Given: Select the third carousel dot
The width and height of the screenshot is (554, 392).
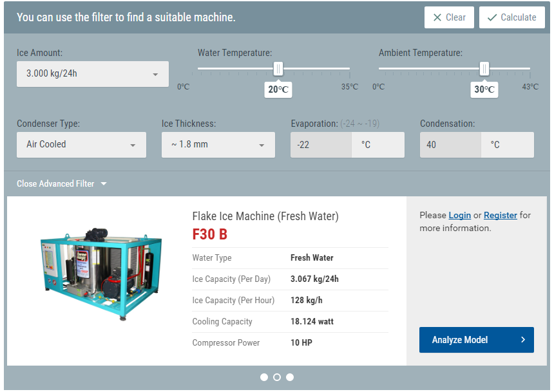Looking at the screenshot, I should coord(290,377).
